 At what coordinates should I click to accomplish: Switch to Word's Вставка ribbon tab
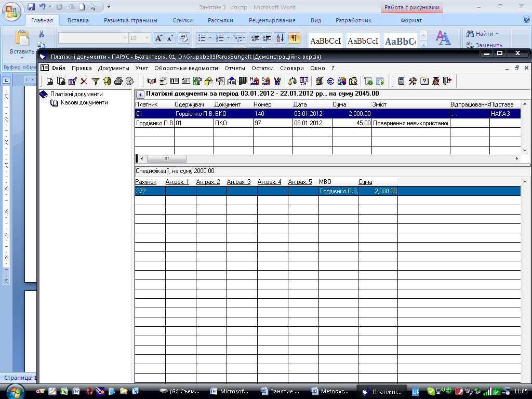tap(78, 20)
